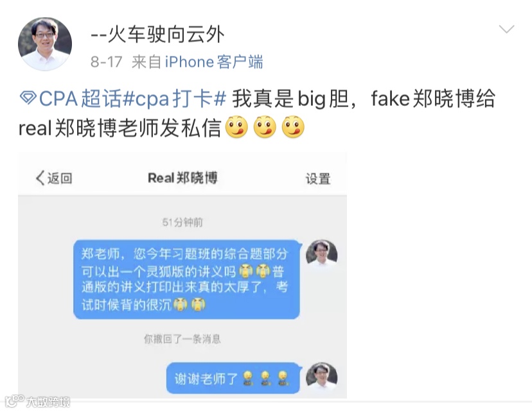
Task: Open the #cpa打卡# hashtag
Action: (174, 99)
